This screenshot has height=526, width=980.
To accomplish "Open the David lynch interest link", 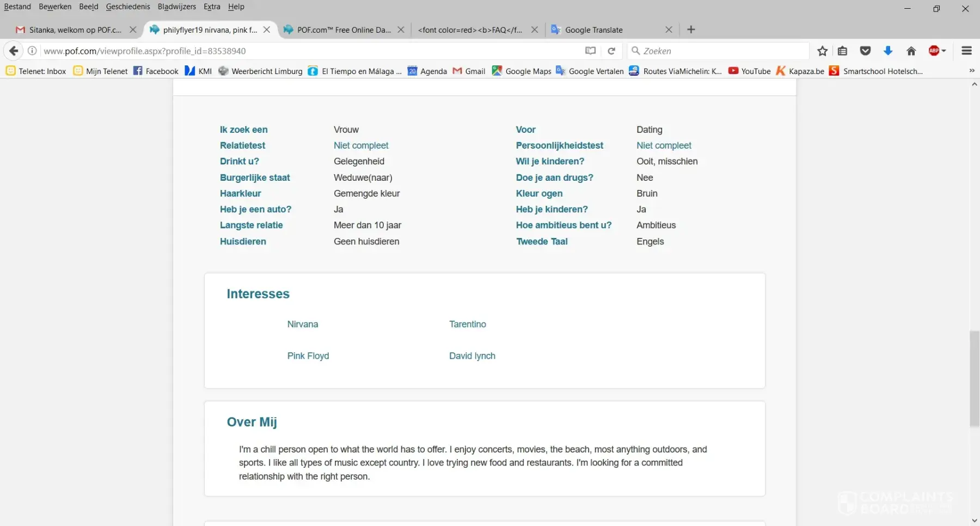I will [472, 356].
